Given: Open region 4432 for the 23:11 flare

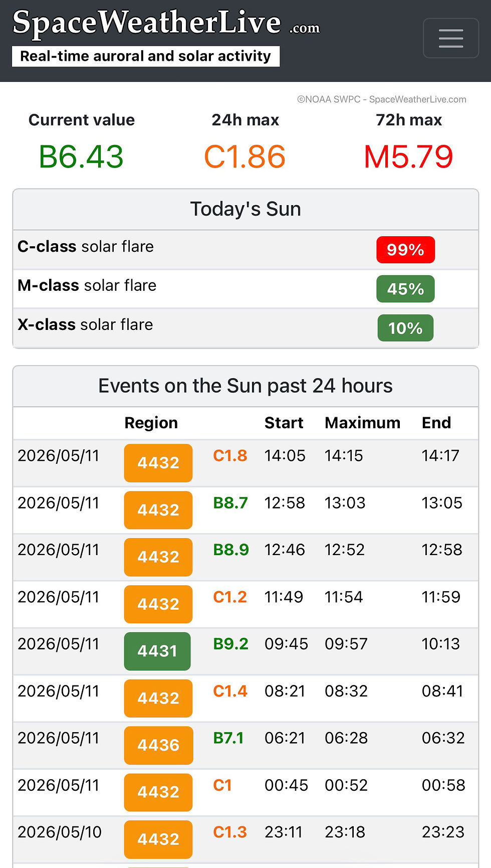Looking at the screenshot, I should pos(158,839).
